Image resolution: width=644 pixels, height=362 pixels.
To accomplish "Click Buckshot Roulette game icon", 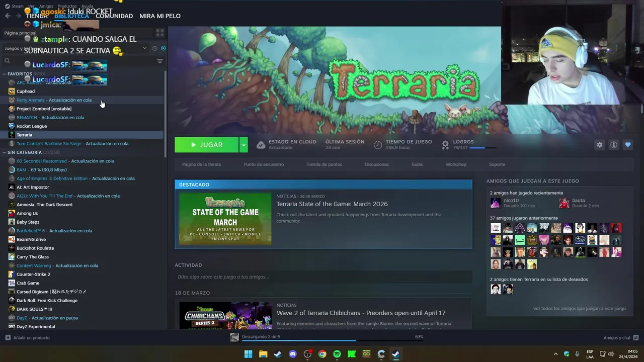I will coord(12,248).
